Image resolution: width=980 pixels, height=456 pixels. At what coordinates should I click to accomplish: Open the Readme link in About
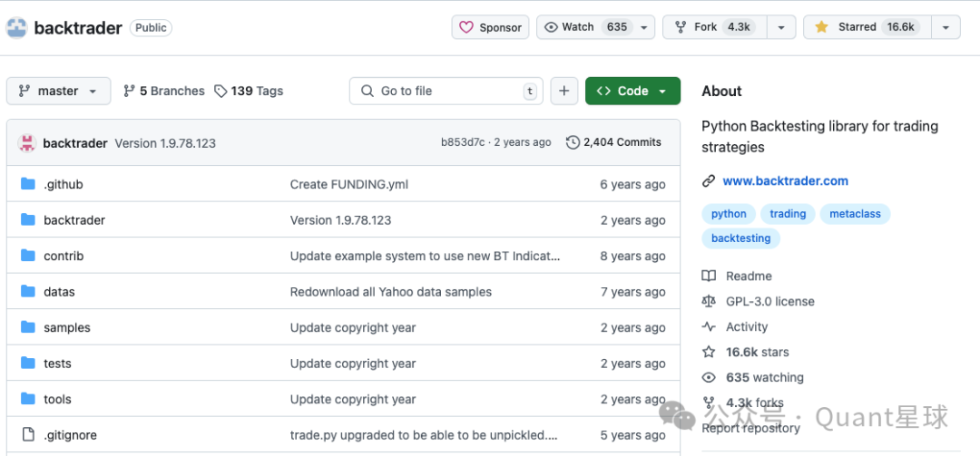point(749,277)
